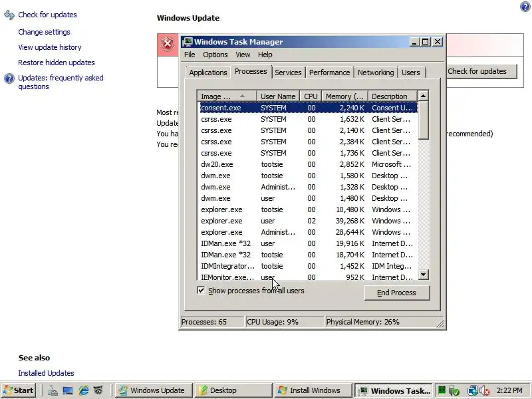Click the red shield error icon in Windows Update
Viewport: 532px width, 399px height.
point(168,44)
